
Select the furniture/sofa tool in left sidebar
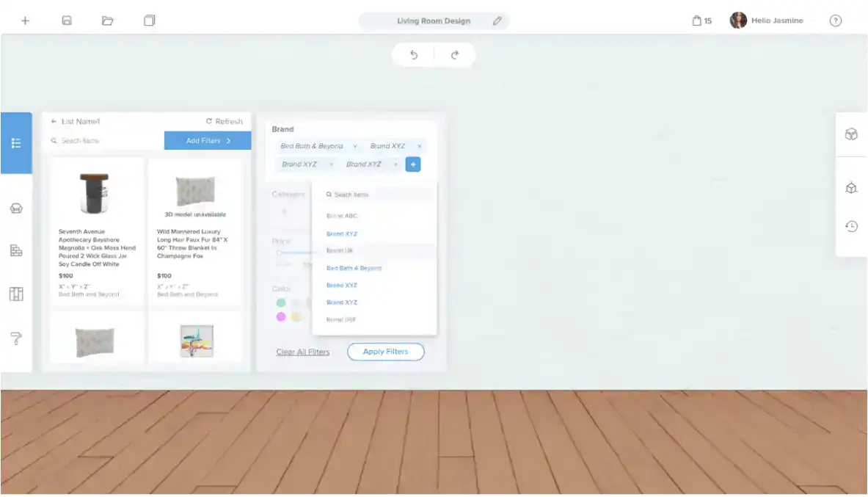pyautogui.click(x=16, y=208)
